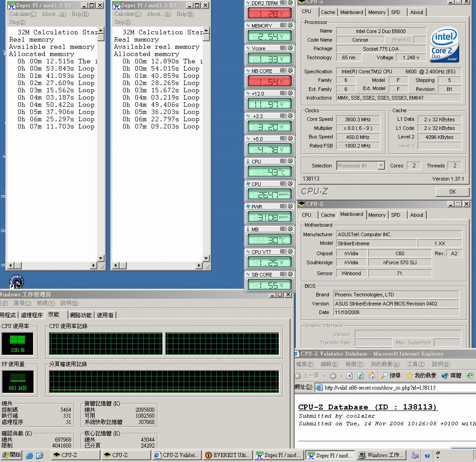Screen dimensions: 476x462
Task: Click help icon in system tray
Action: [427, 455]
